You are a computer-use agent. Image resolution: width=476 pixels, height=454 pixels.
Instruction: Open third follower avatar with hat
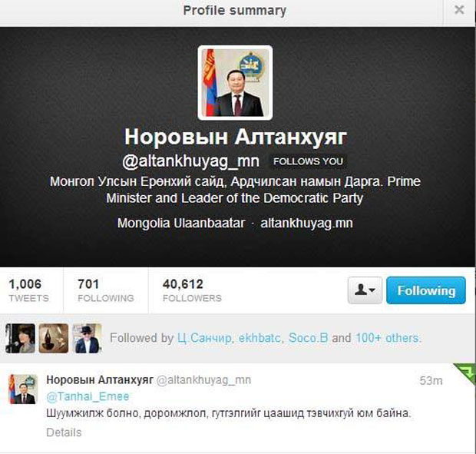(87, 338)
